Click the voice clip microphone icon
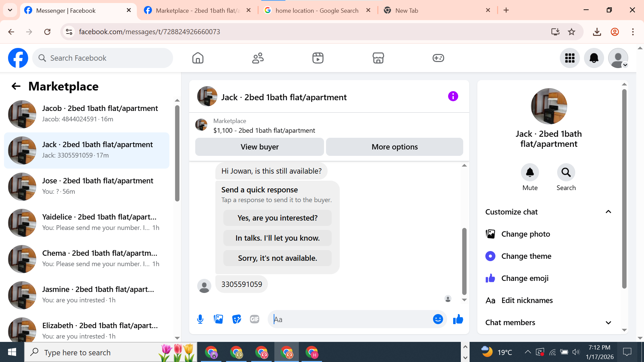Screen dimensions: 644x362 200,319
